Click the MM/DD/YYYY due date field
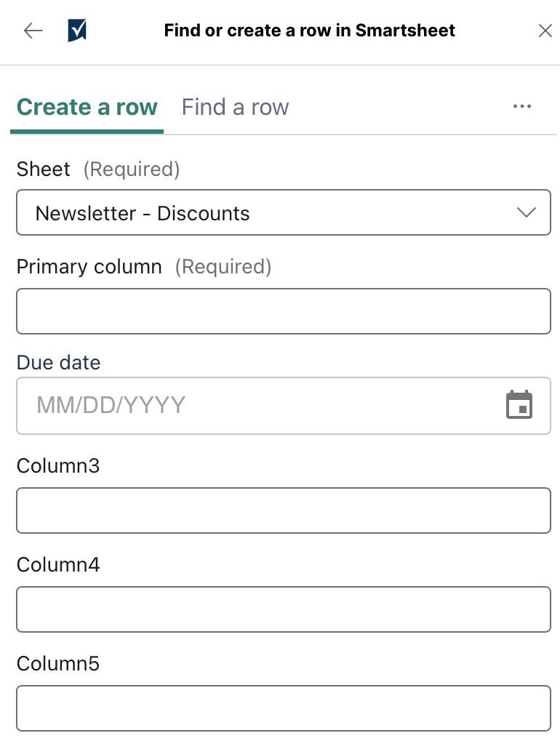560x749 pixels. (284, 406)
